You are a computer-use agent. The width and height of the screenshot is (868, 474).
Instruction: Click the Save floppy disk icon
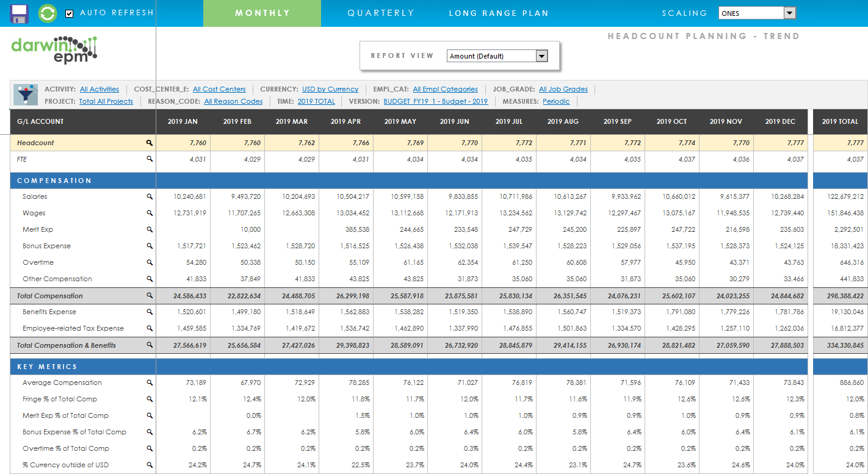(19, 13)
